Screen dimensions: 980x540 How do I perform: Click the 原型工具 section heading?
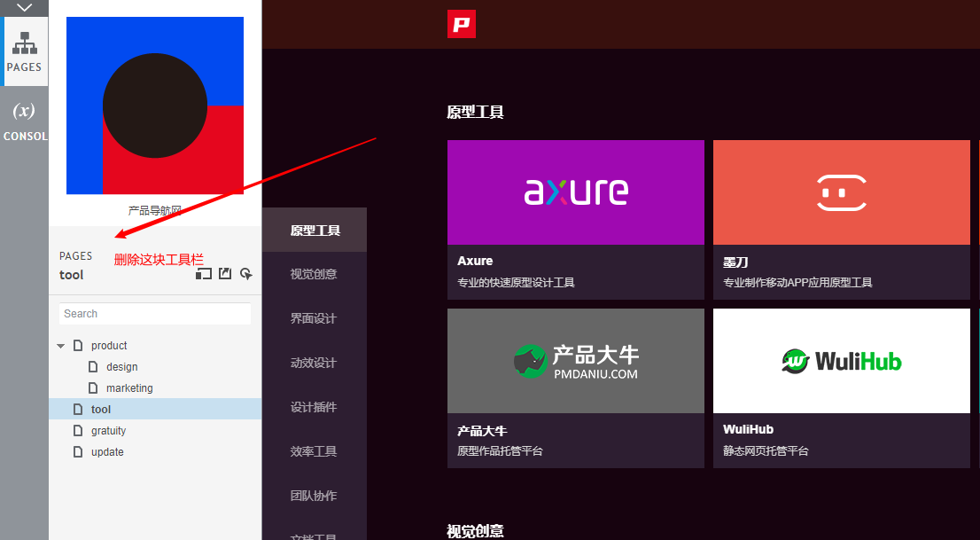coord(475,113)
